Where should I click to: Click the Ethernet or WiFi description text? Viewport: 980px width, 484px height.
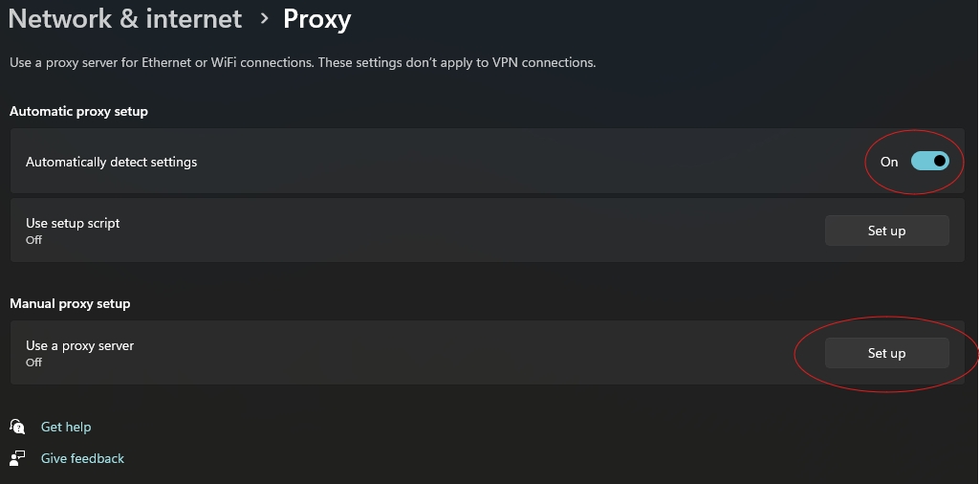pyautogui.click(x=302, y=62)
